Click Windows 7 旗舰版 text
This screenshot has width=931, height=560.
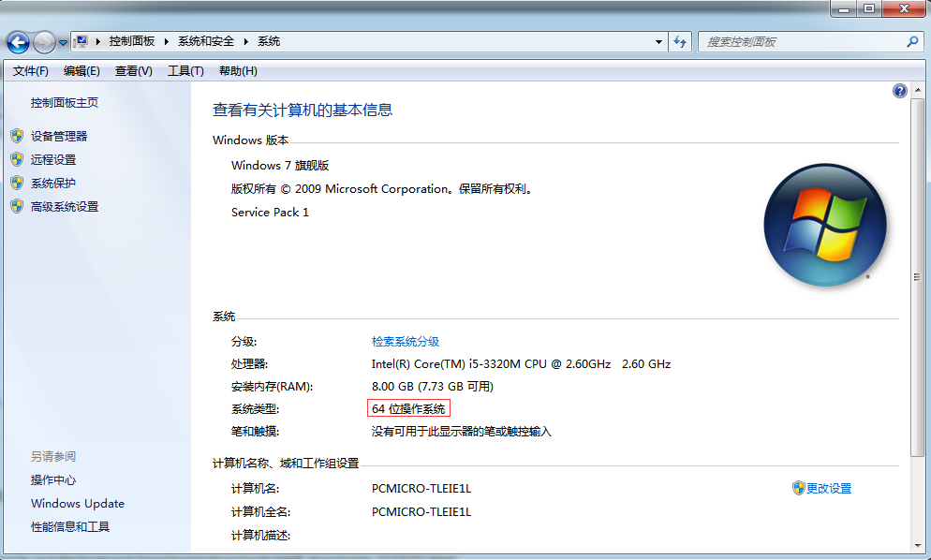point(280,166)
